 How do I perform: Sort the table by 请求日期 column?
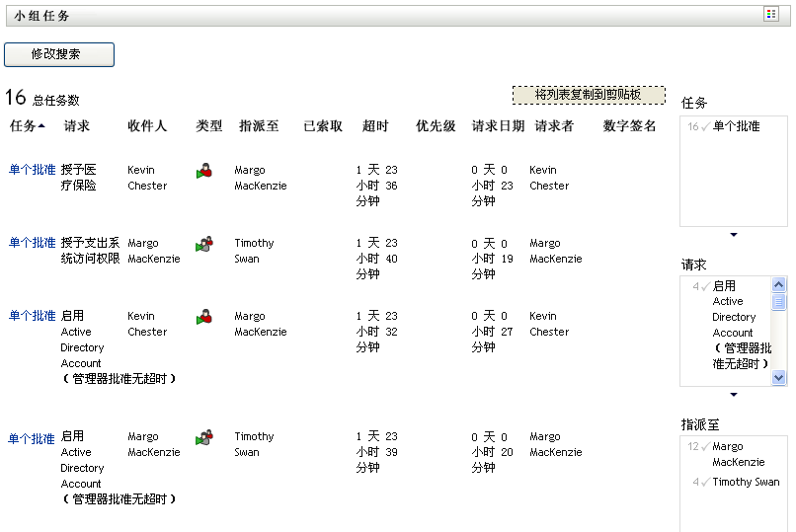click(498, 126)
